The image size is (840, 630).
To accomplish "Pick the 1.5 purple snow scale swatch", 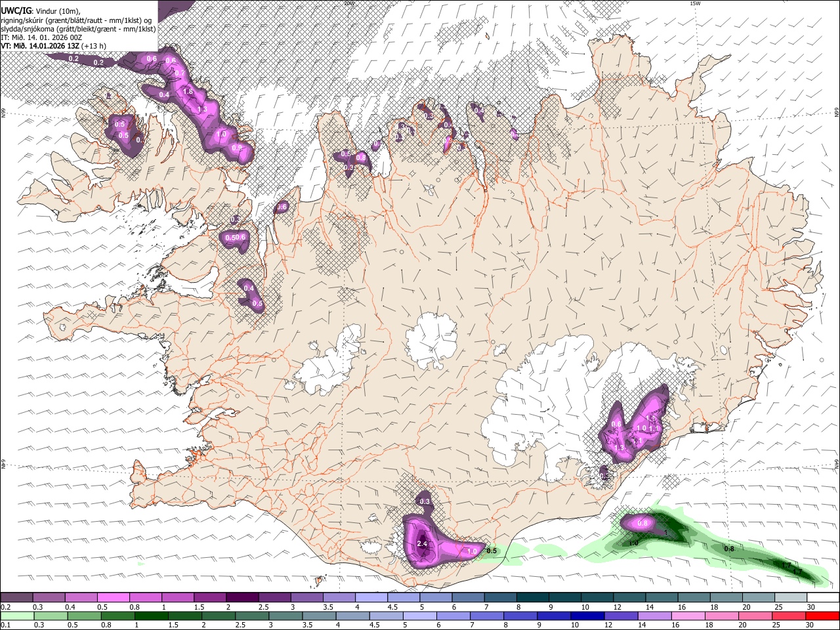I will (210, 597).
